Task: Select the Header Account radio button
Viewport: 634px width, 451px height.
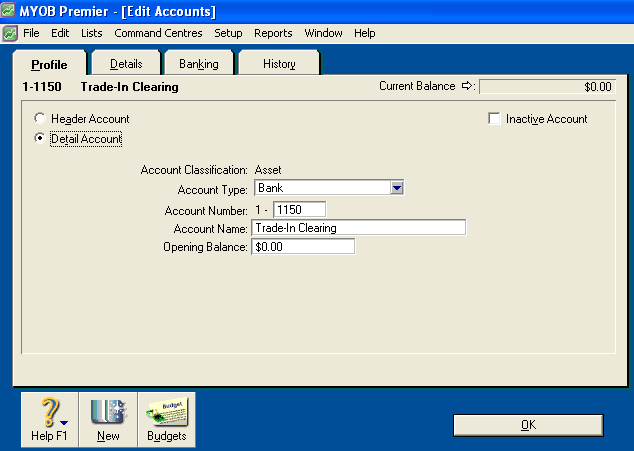Action: [40, 118]
